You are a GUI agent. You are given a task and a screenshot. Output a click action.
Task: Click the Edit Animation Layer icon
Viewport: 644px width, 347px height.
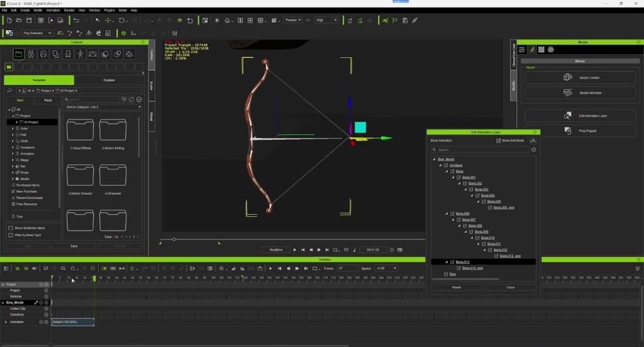tap(568, 116)
